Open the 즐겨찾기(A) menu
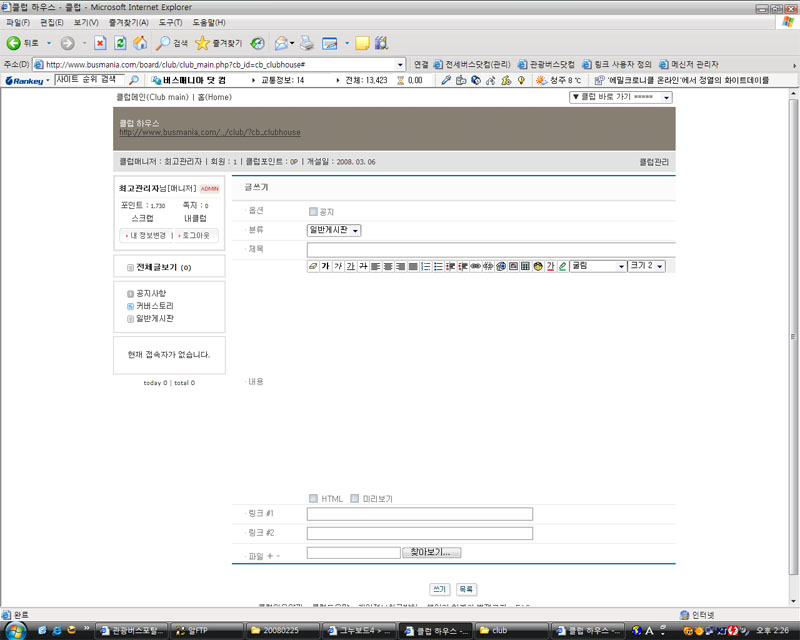This screenshot has width=800, height=640. click(x=126, y=22)
